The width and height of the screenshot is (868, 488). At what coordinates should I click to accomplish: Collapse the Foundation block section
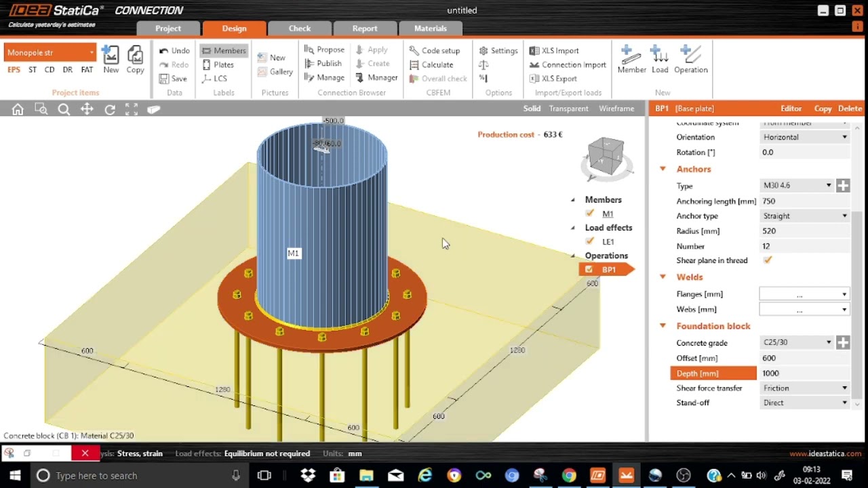tap(663, 326)
